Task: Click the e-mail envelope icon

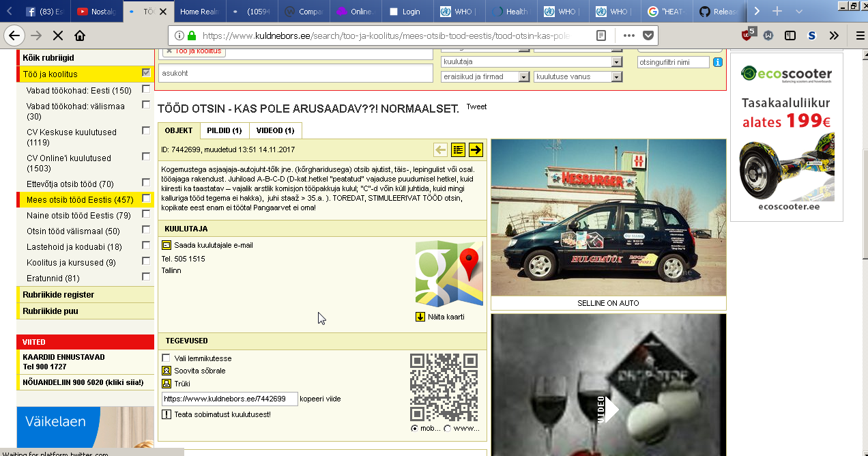Action: [x=167, y=245]
